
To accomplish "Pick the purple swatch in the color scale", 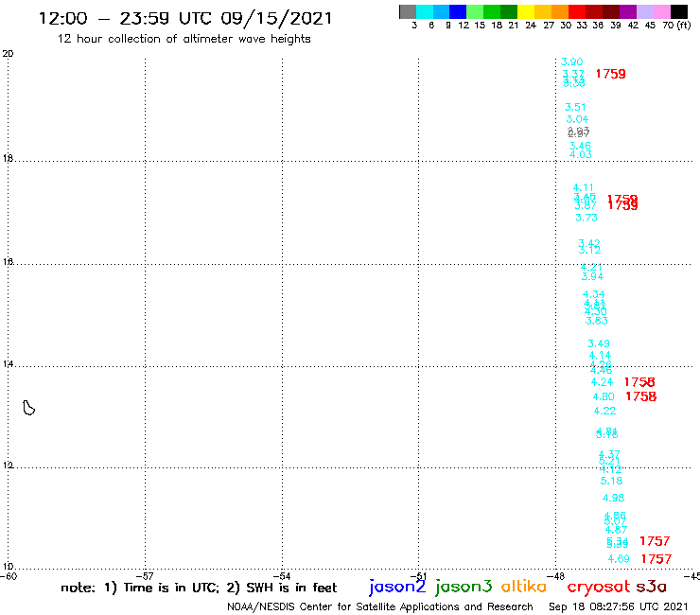I will (628, 11).
